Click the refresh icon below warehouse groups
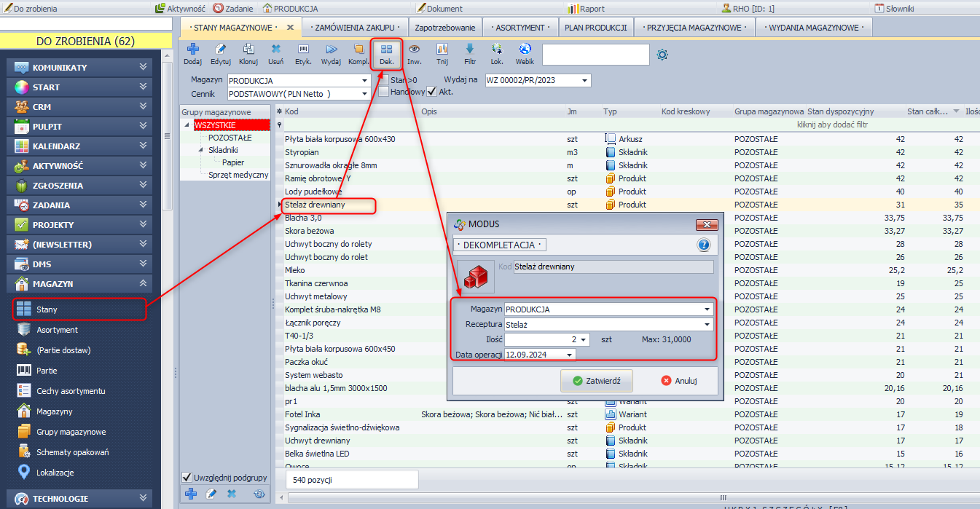 click(259, 494)
